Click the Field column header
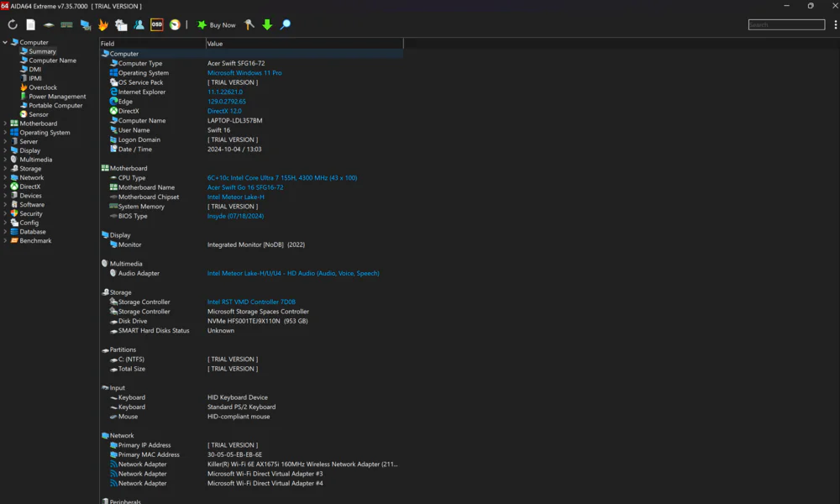 pyautogui.click(x=153, y=44)
